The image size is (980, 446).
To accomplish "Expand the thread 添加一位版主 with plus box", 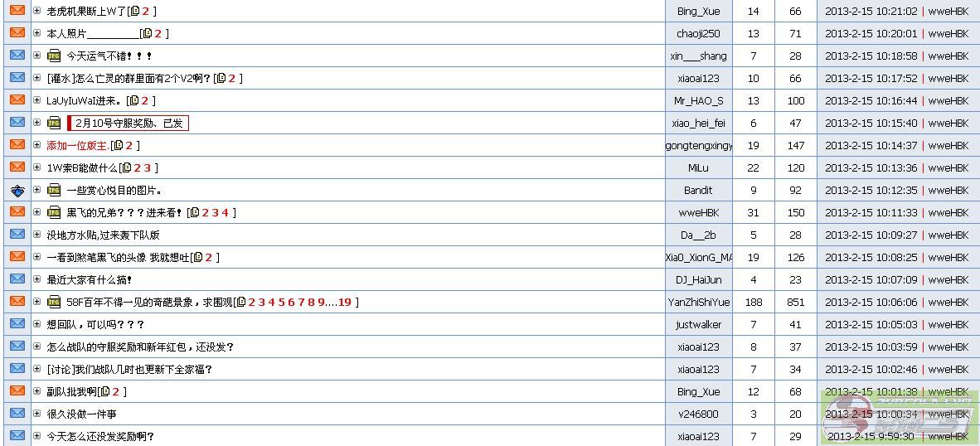I will [37, 145].
